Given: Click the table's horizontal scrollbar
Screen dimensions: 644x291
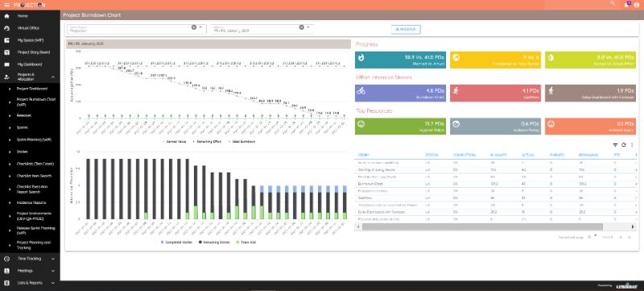Looking at the screenshot, I should point(482,227).
